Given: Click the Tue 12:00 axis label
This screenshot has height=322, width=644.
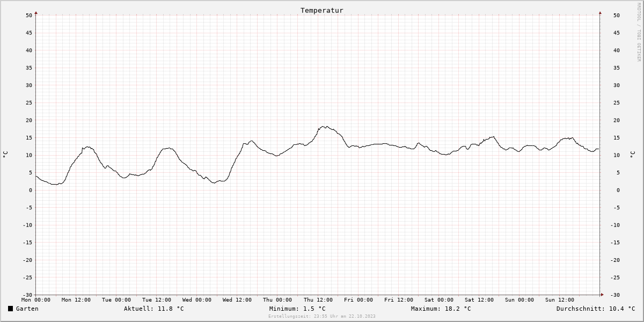Looking at the screenshot, I should pyautogui.click(x=157, y=300).
